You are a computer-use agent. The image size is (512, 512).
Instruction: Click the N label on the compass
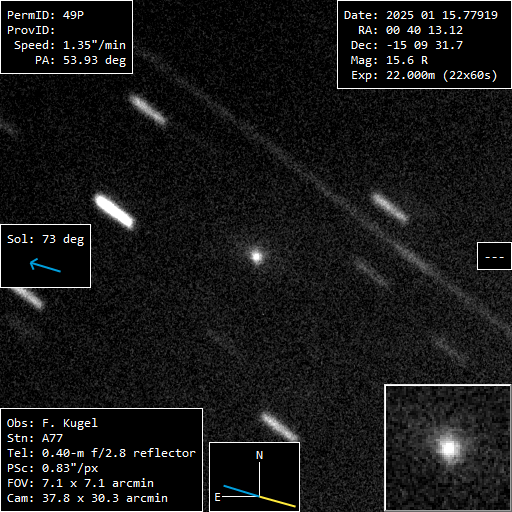pos(259,455)
